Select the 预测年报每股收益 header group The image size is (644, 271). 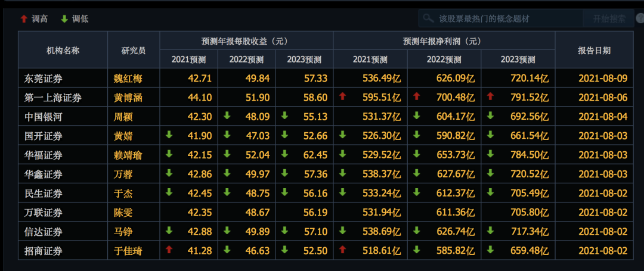click(246, 41)
